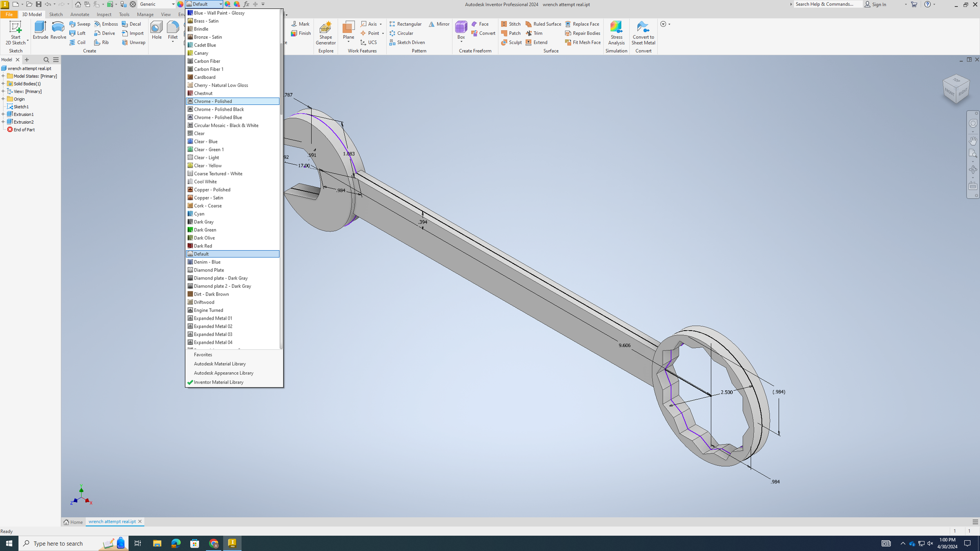Launch the Stress Analysis tool

(616, 33)
